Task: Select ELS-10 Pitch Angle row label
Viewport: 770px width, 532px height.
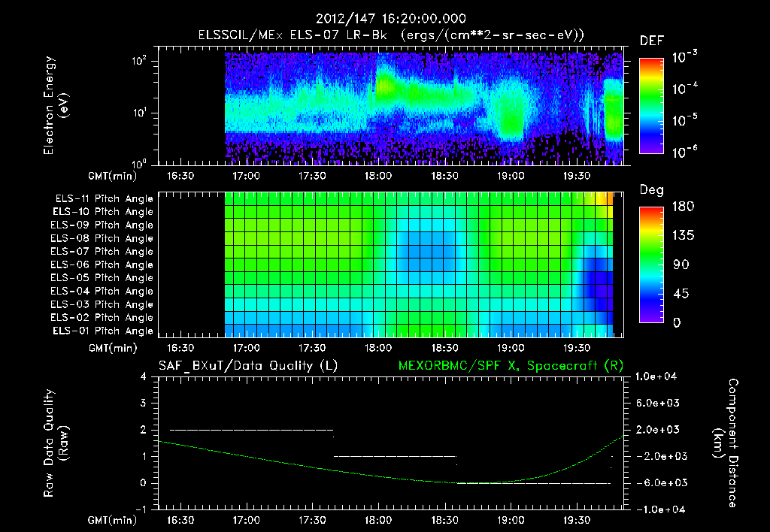Action: (103, 212)
